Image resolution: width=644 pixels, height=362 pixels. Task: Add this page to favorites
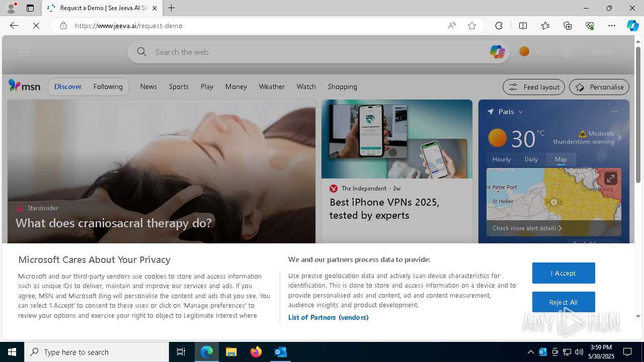pos(472,26)
